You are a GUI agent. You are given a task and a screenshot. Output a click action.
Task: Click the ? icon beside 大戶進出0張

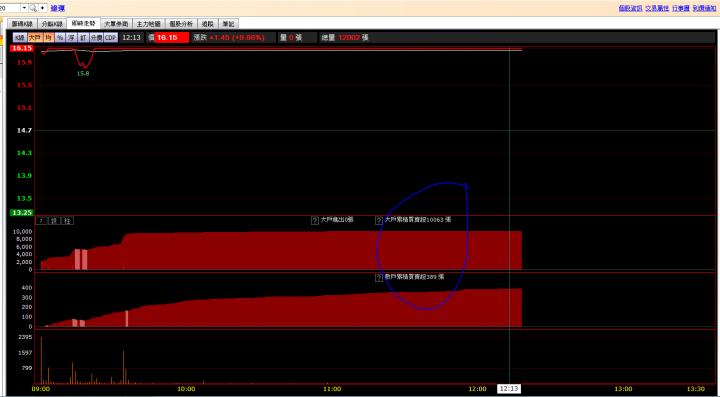[x=315, y=221]
